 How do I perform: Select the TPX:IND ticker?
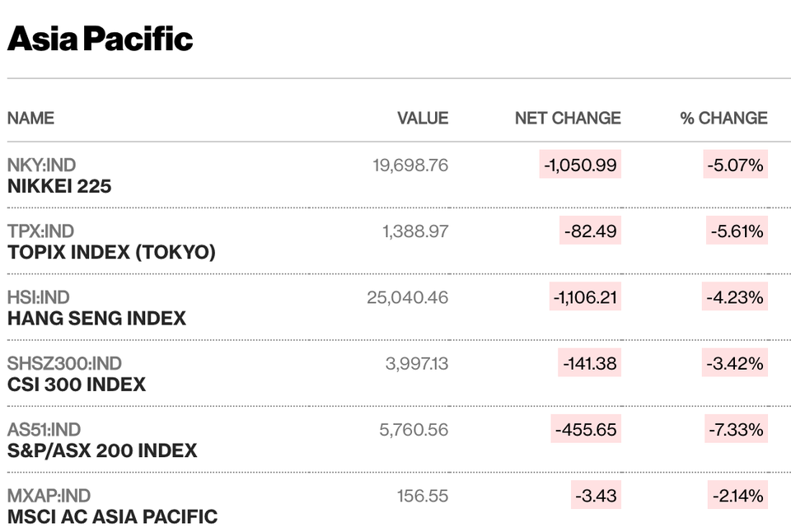coord(40,231)
